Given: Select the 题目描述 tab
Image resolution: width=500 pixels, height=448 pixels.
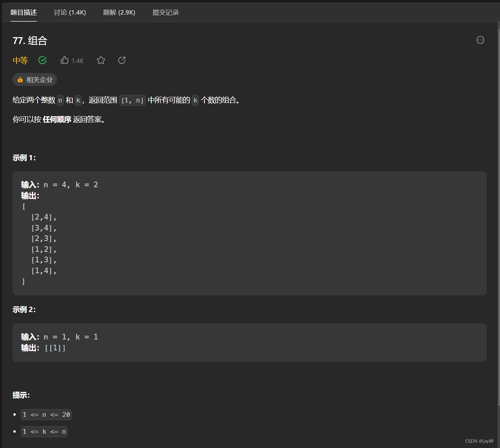Looking at the screenshot, I should tap(24, 13).
